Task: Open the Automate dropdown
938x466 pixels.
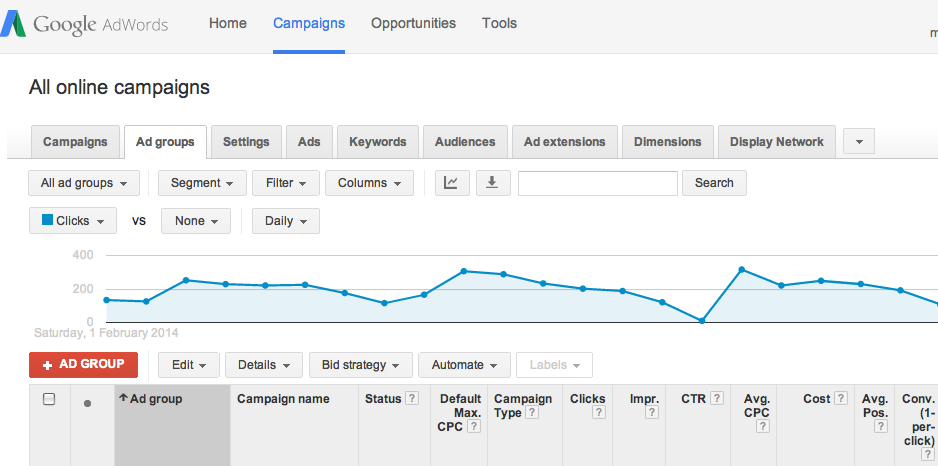Action: 464,365
